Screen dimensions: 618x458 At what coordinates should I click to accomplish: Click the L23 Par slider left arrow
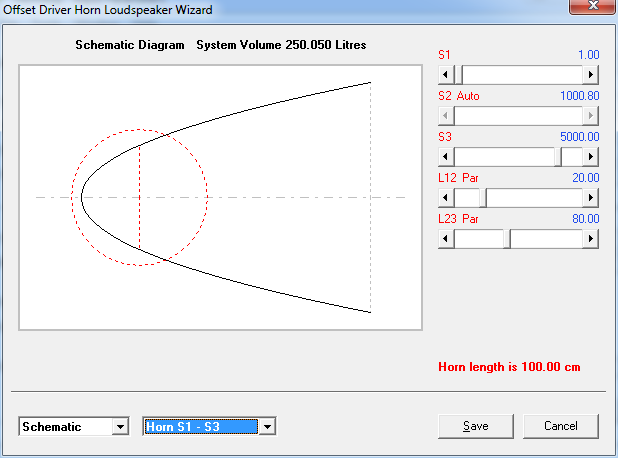point(446,238)
